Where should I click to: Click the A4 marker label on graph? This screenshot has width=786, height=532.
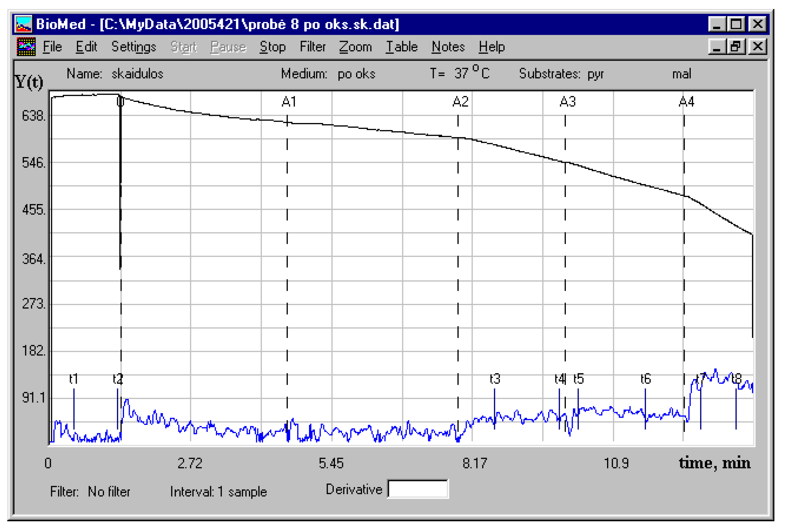click(x=686, y=102)
